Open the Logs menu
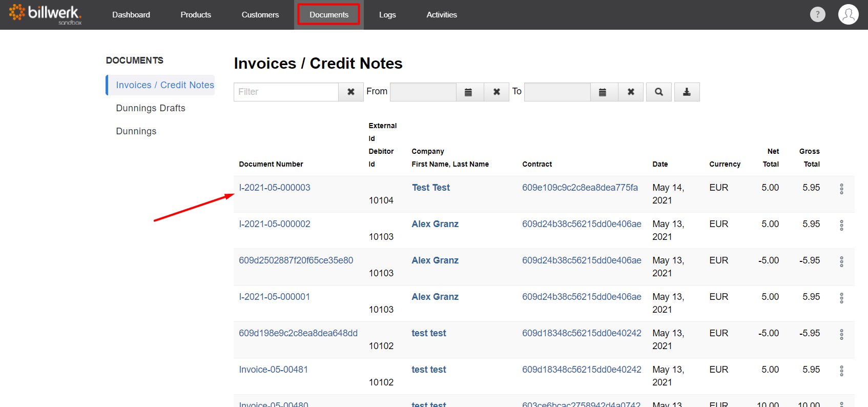Screen dimensions: 868x407 tap(387, 15)
